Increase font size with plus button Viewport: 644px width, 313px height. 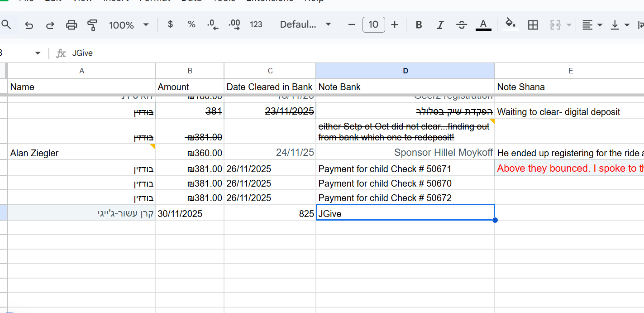395,24
